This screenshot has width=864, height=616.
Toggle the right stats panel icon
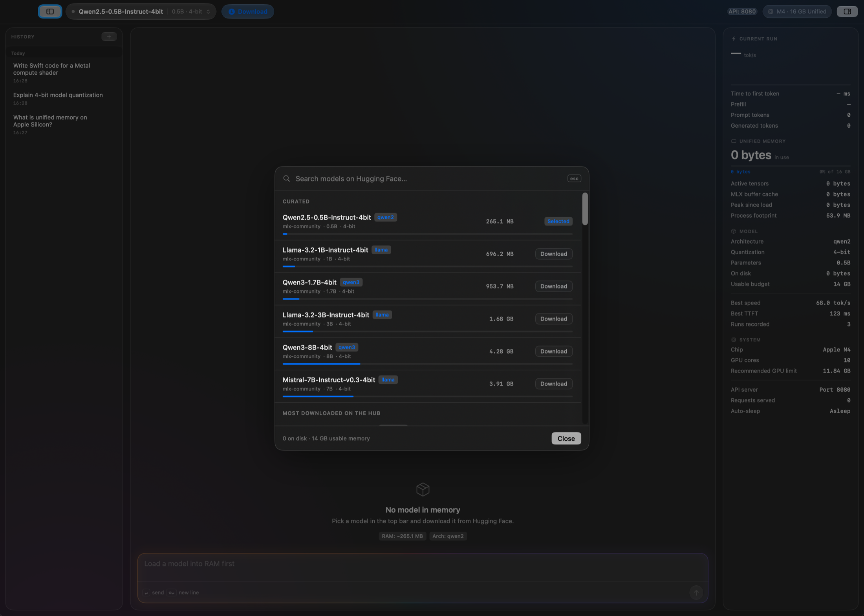coord(847,11)
